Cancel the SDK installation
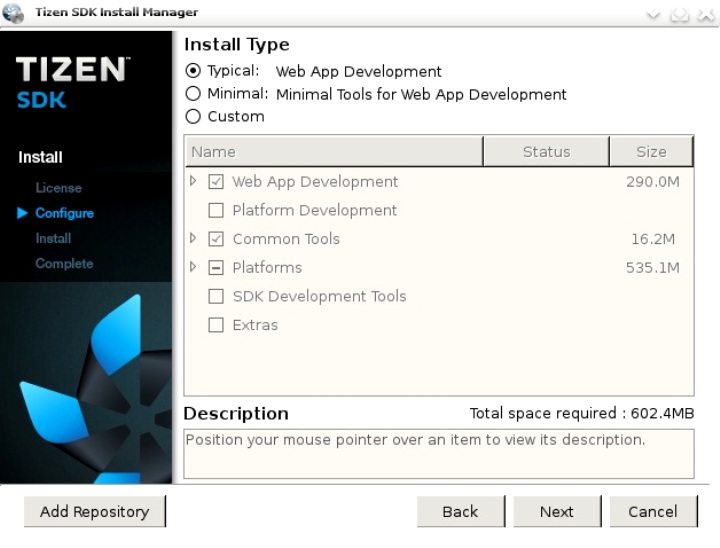This screenshot has width=720, height=548. tap(653, 511)
